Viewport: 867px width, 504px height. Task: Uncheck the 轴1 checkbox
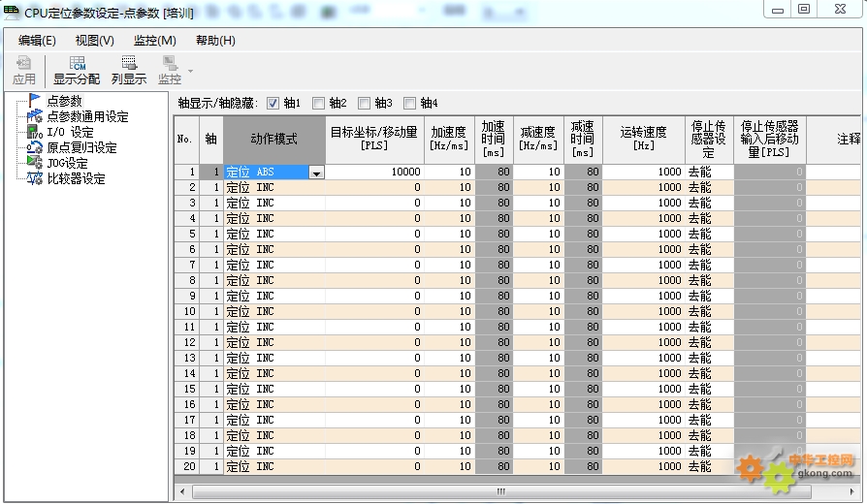tap(273, 103)
